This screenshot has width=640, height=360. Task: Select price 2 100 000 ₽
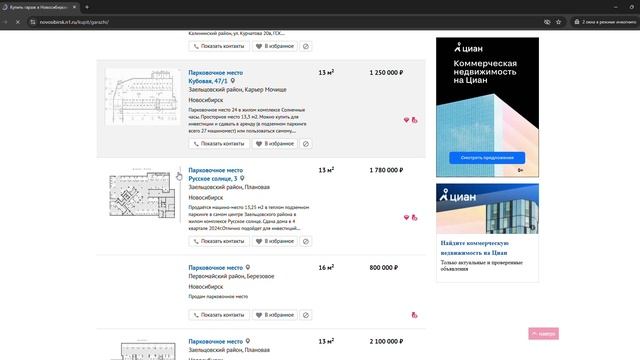pos(386,342)
